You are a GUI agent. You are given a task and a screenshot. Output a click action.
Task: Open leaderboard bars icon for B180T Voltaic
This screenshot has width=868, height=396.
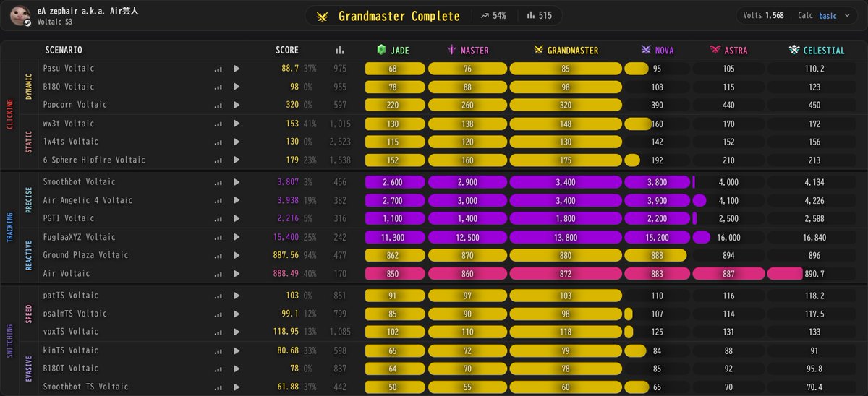click(218, 369)
